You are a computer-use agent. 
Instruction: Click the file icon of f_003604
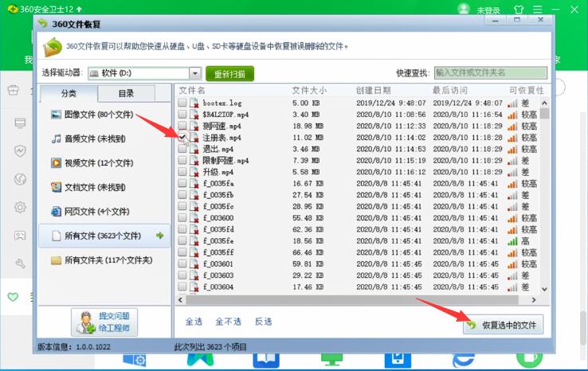click(x=194, y=287)
